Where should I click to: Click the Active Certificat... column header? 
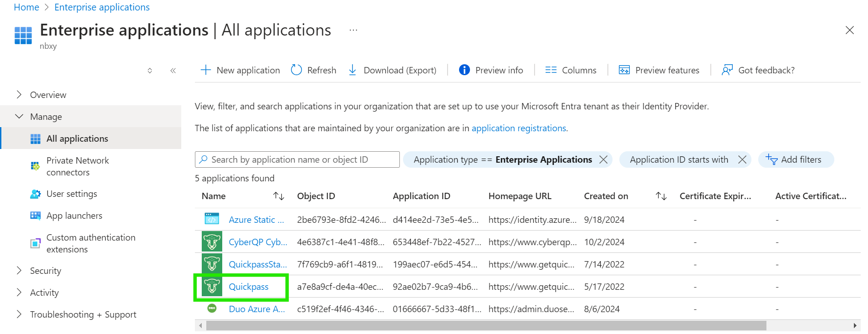(811, 196)
